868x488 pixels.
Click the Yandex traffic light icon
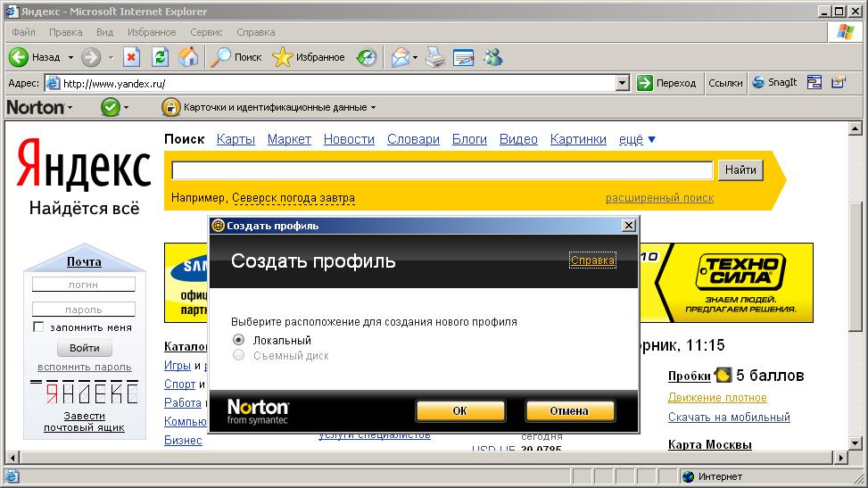723,375
